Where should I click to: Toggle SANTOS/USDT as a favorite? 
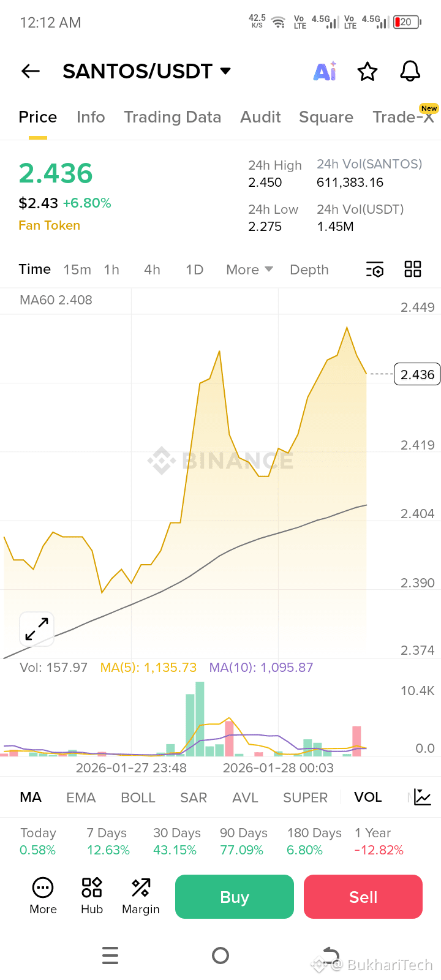367,71
